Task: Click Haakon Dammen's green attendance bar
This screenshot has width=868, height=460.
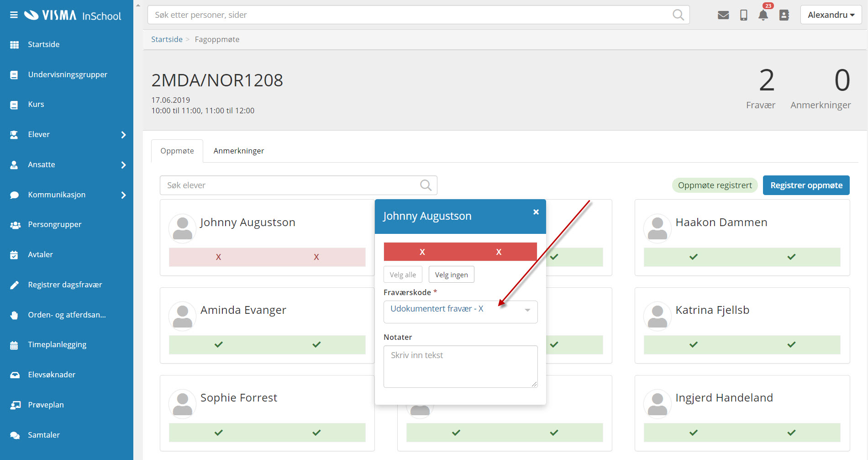Action: click(742, 257)
